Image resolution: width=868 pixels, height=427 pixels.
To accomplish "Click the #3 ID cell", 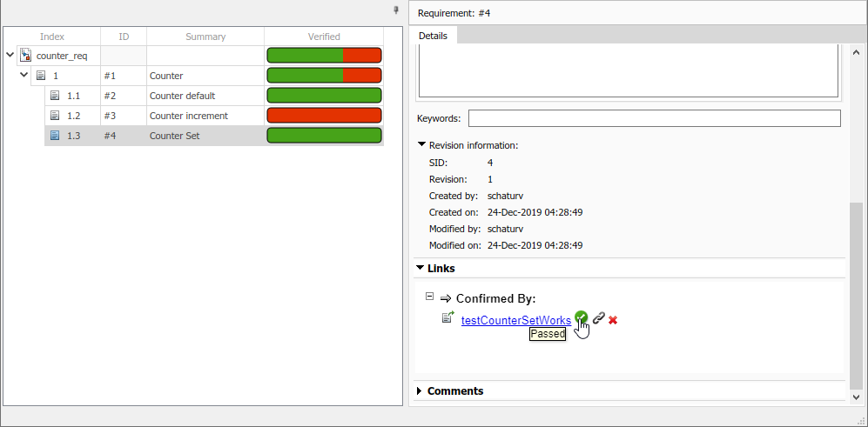I will [x=124, y=116].
